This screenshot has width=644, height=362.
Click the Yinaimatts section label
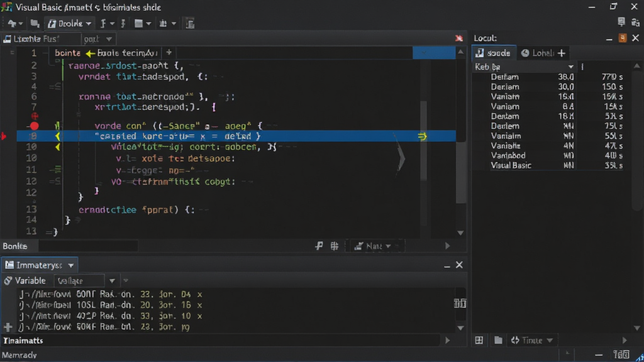tap(23, 341)
